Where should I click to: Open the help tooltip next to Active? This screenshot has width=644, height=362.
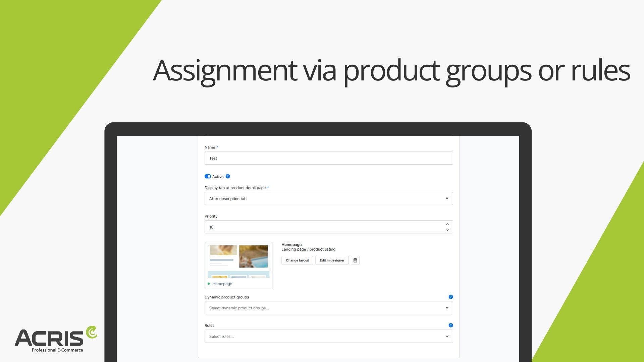click(x=228, y=176)
